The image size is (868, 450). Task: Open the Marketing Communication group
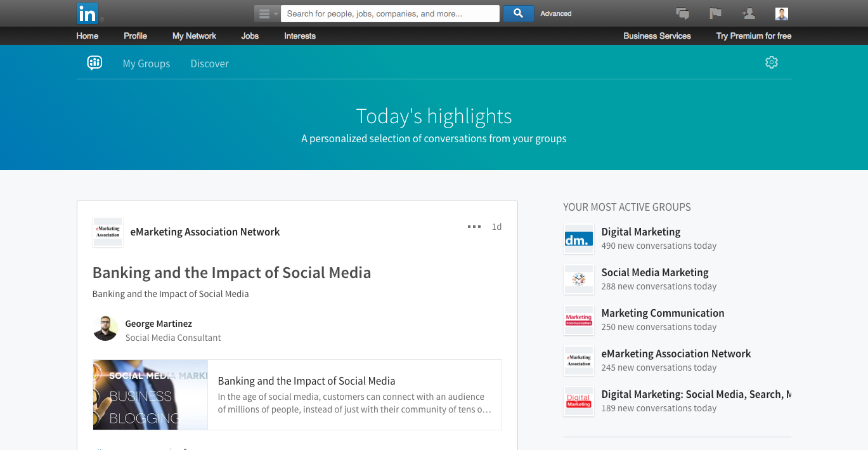click(x=663, y=313)
